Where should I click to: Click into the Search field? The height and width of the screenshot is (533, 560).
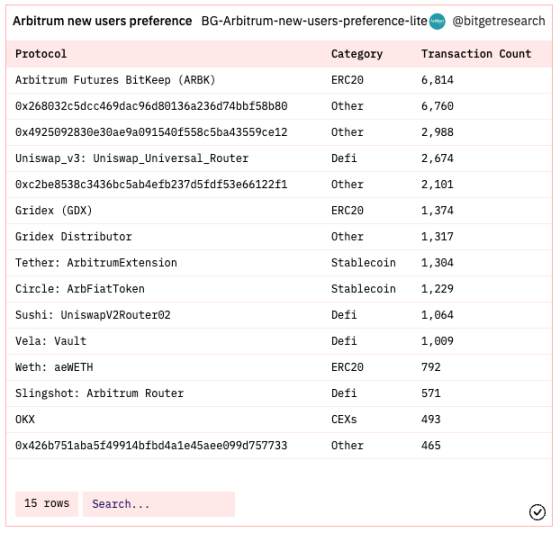point(159,504)
